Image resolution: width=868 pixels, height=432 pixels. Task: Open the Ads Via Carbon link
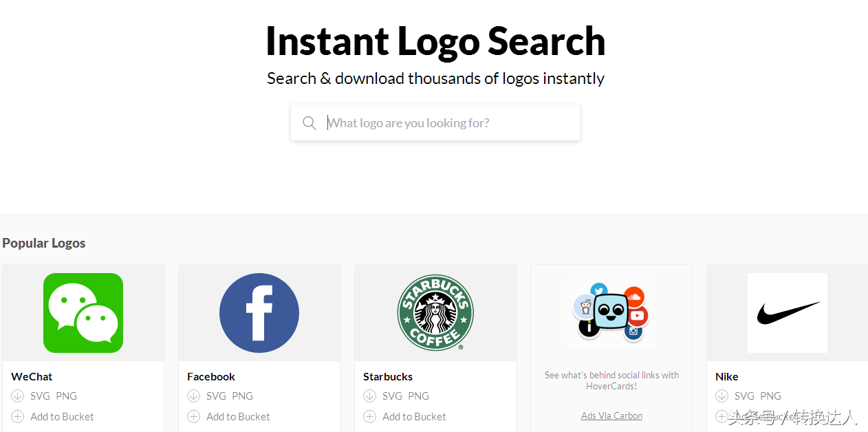pyautogui.click(x=611, y=415)
